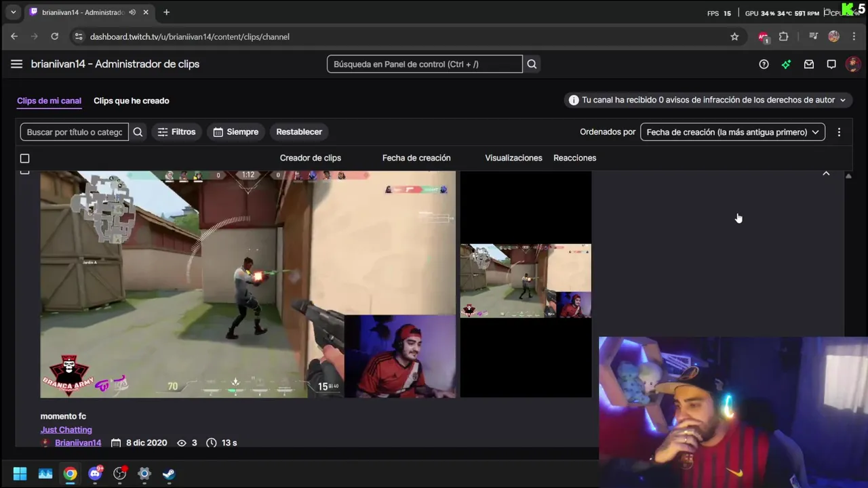This screenshot has height=488, width=868.
Task: Switch to Clips de mi canal tab
Action: pyautogui.click(x=49, y=100)
